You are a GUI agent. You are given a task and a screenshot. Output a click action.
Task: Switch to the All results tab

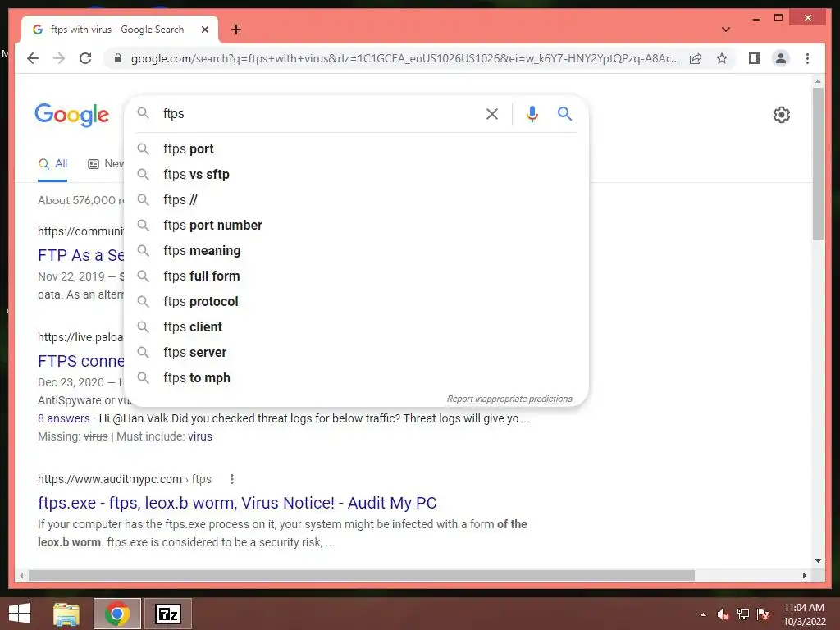[x=52, y=164]
